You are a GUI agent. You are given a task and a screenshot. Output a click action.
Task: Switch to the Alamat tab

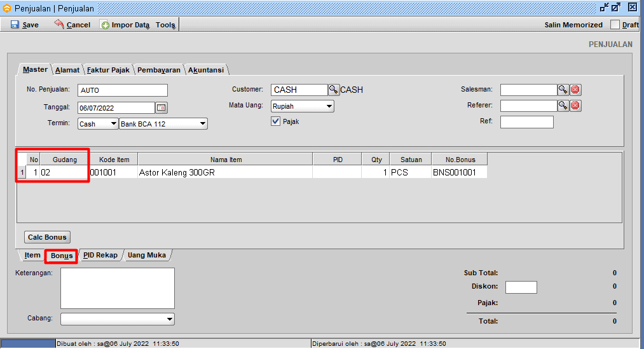[67, 70]
